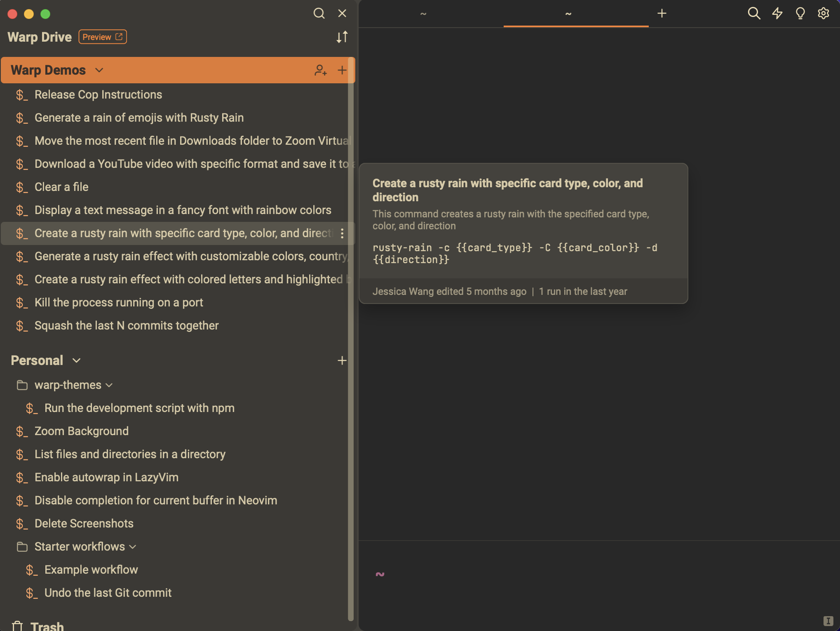The height and width of the screenshot is (631, 840).
Task: Select Kill the process running on a port
Action: [119, 303]
